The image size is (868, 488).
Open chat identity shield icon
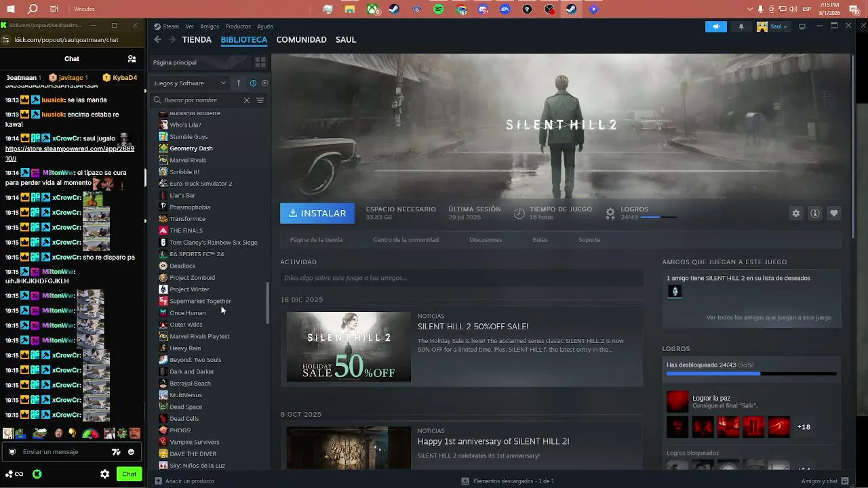[12, 452]
